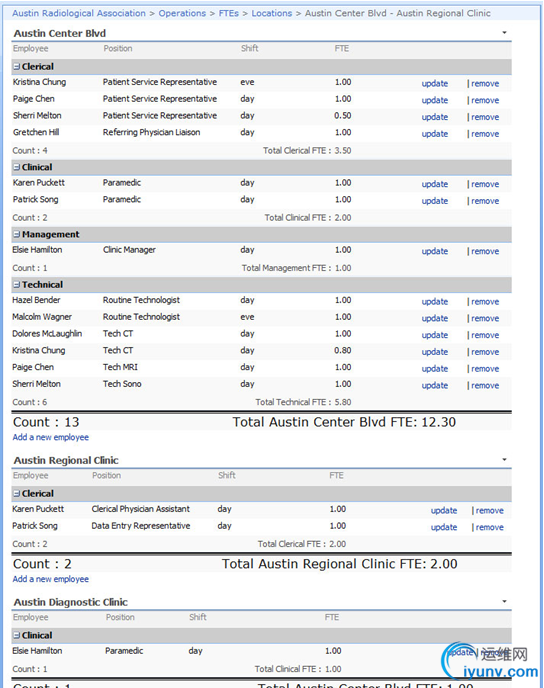Update Paige Chen Tech MRI row
544x688 pixels.
pyautogui.click(x=435, y=369)
